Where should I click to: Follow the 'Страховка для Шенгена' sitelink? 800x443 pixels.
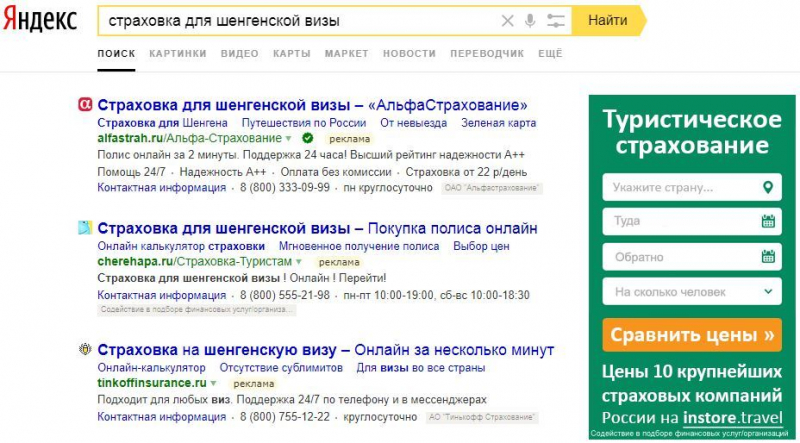[162, 123]
